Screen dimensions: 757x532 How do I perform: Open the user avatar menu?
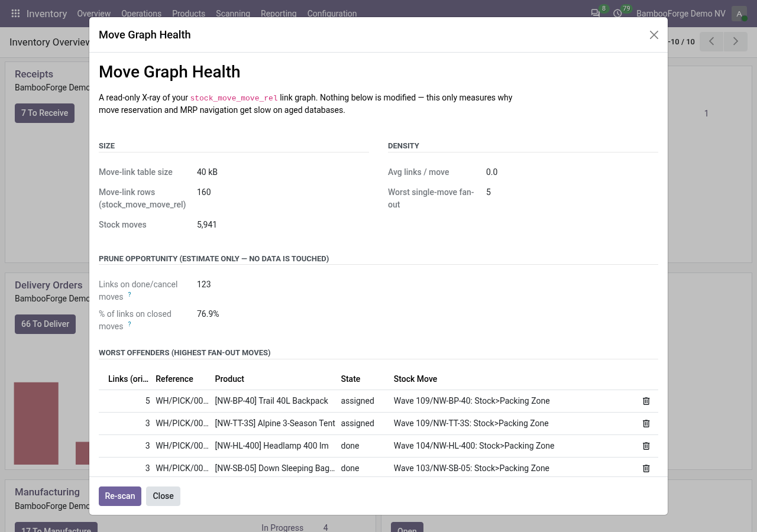click(x=739, y=14)
